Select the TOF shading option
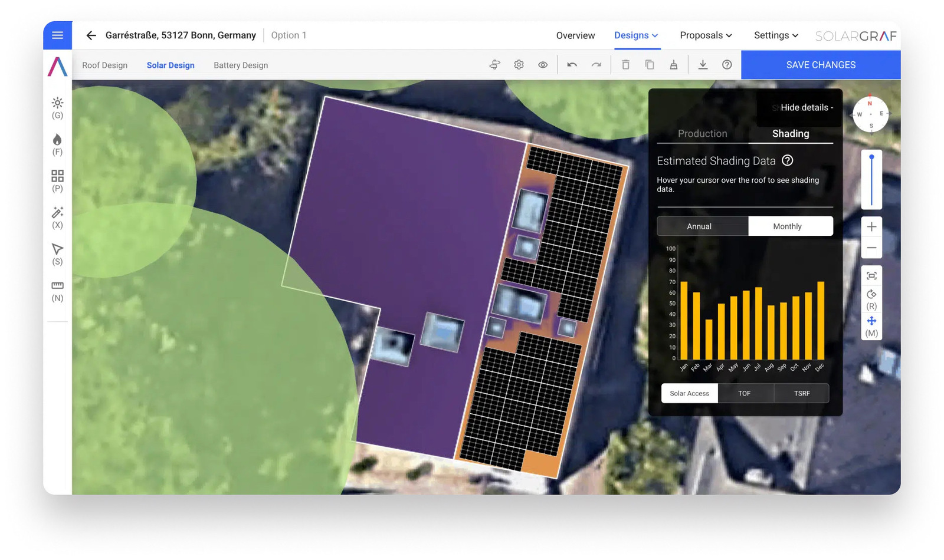This screenshot has height=560, width=944. coord(745,393)
